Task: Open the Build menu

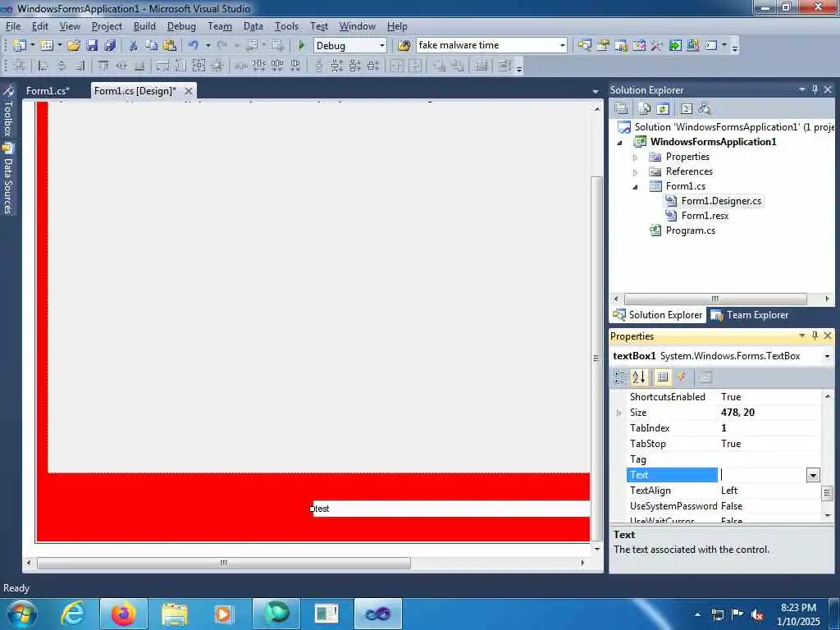Action: point(144,25)
